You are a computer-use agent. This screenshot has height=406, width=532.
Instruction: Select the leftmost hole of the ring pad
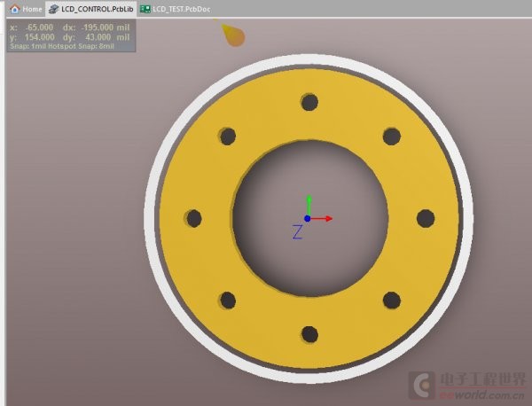tap(194, 218)
